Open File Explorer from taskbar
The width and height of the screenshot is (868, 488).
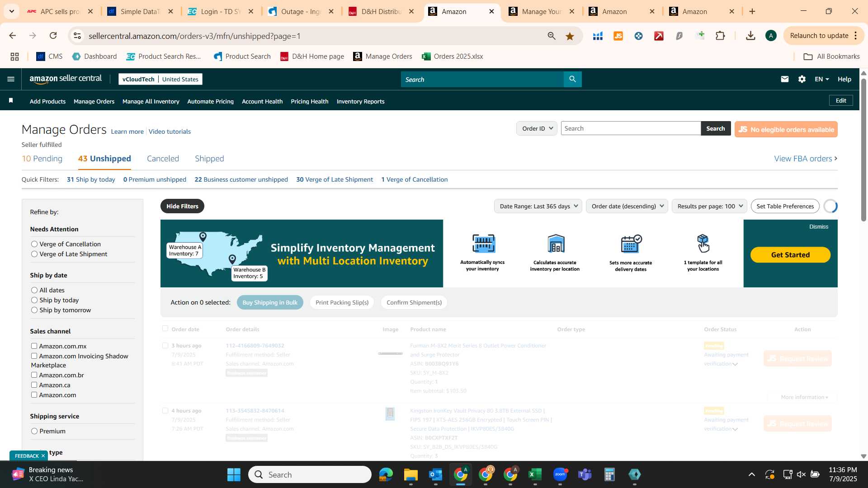click(410, 474)
